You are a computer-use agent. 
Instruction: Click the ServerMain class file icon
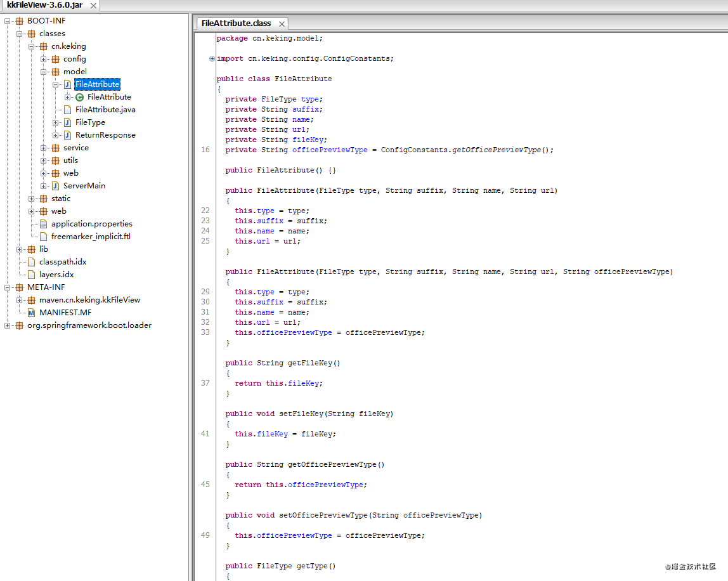pyautogui.click(x=56, y=186)
